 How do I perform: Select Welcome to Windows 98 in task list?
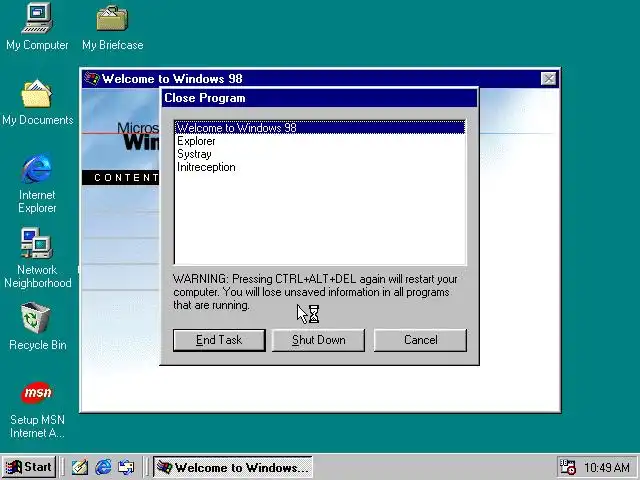click(x=320, y=128)
